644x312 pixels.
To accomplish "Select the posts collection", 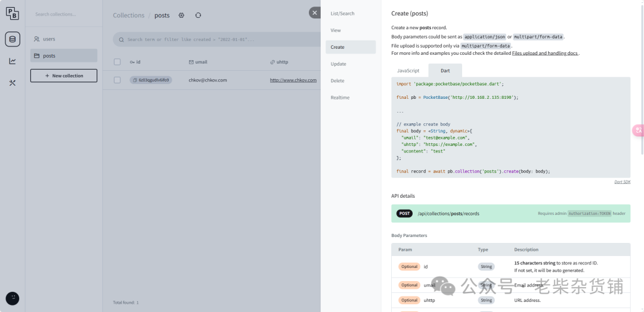I will (49, 56).
